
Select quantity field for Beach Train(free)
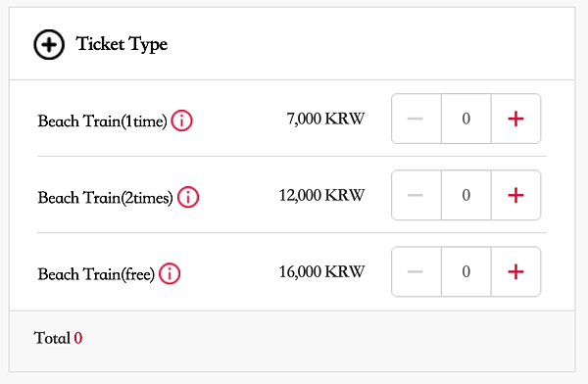[466, 271]
